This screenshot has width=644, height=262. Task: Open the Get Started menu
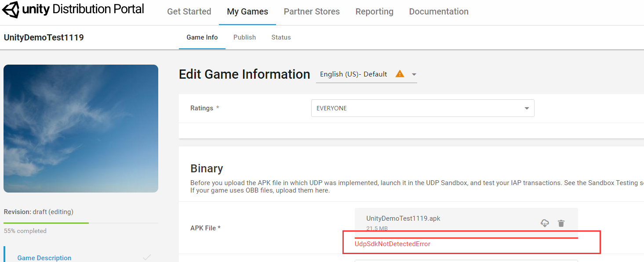189,11
